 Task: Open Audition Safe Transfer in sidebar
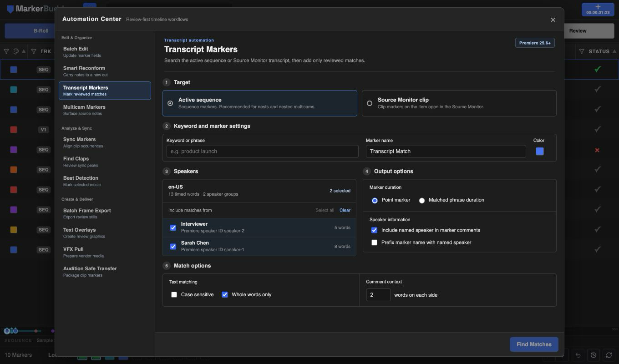(105, 272)
